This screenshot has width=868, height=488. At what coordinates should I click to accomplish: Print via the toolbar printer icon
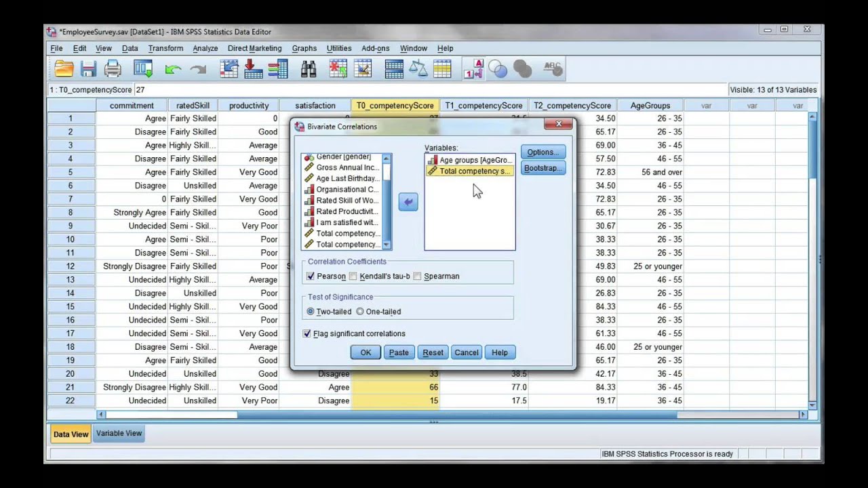113,68
